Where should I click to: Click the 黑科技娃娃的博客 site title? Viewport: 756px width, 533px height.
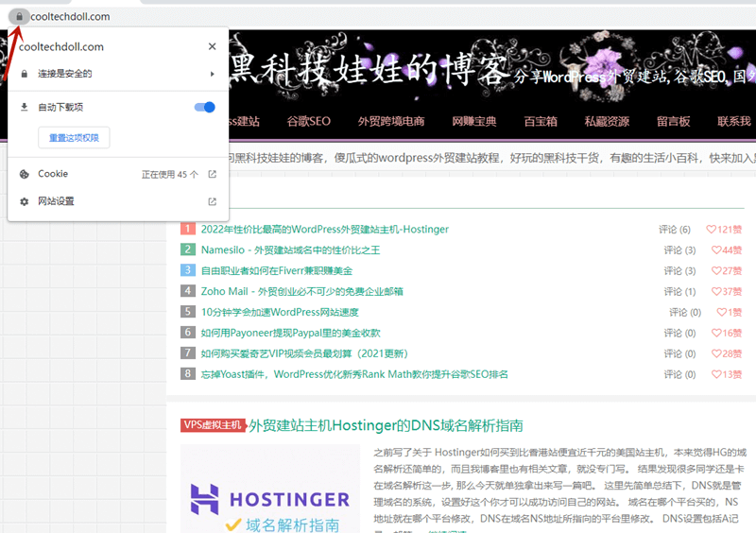click(x=370, y=68)
